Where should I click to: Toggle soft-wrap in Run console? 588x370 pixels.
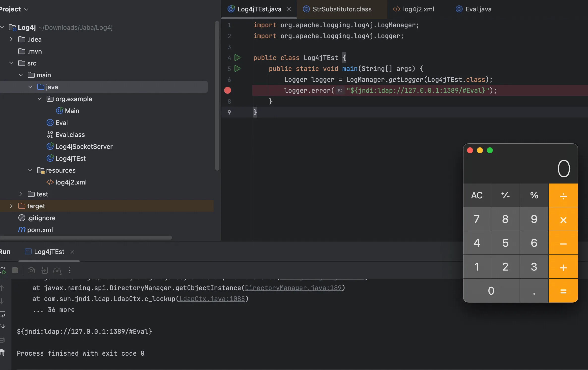coord(2,314)
